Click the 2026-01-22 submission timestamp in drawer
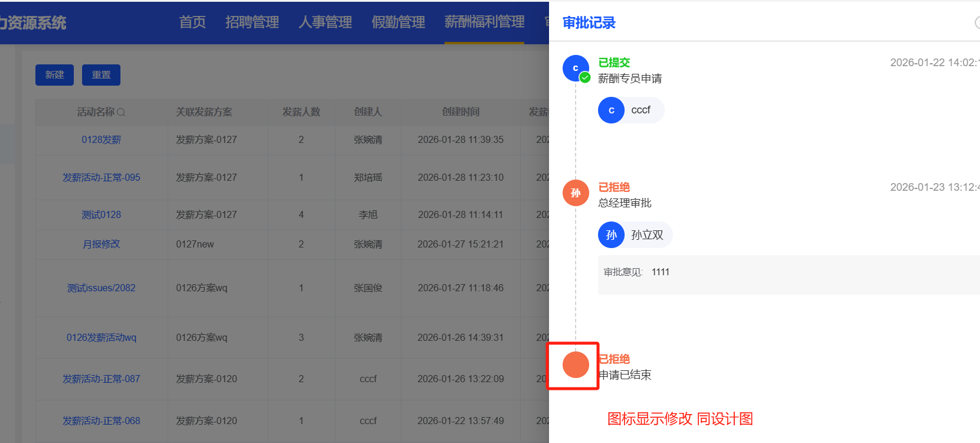The image size is (980, 443). click(935, 63)
